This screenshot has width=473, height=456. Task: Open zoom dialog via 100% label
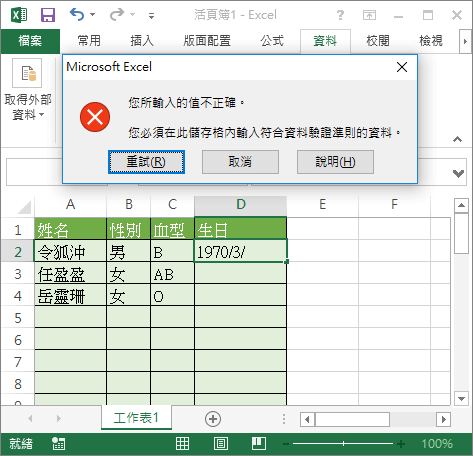pos(437,444)
